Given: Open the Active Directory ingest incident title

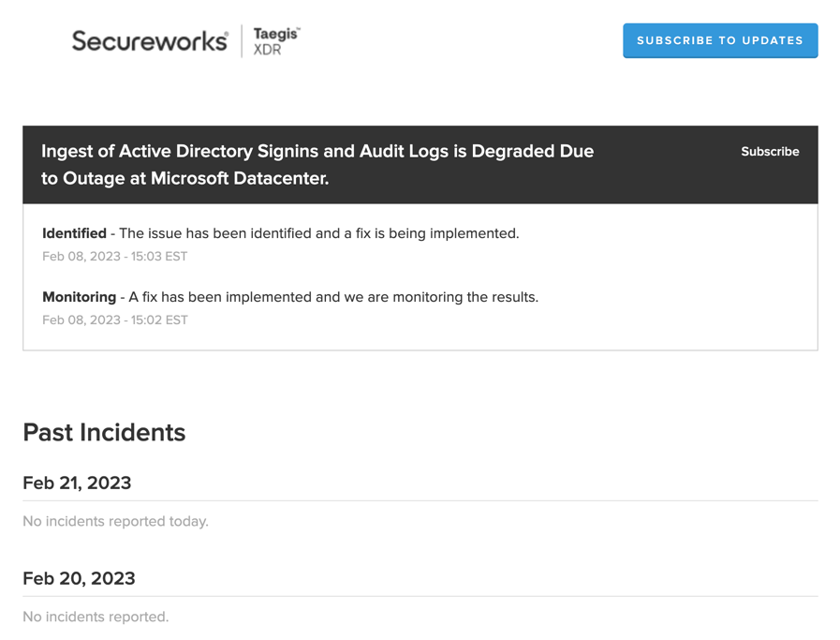Looking at the screenshot, I should [x=317, y=165].
